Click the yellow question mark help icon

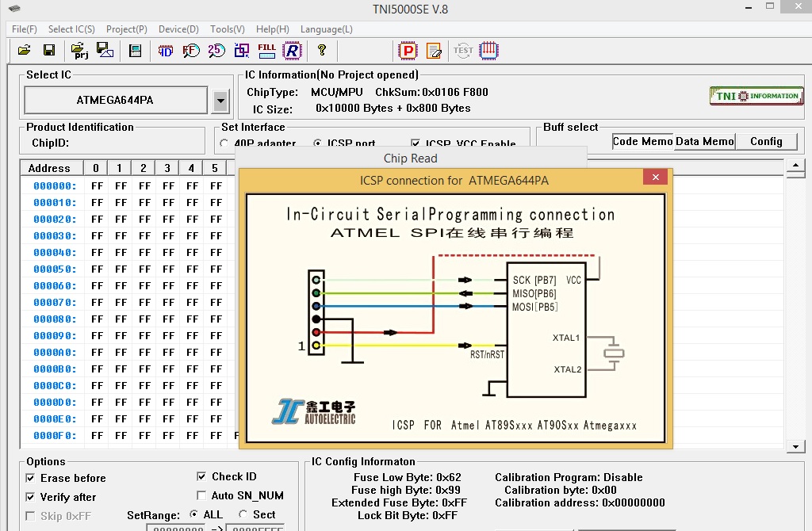click(322, 50)
